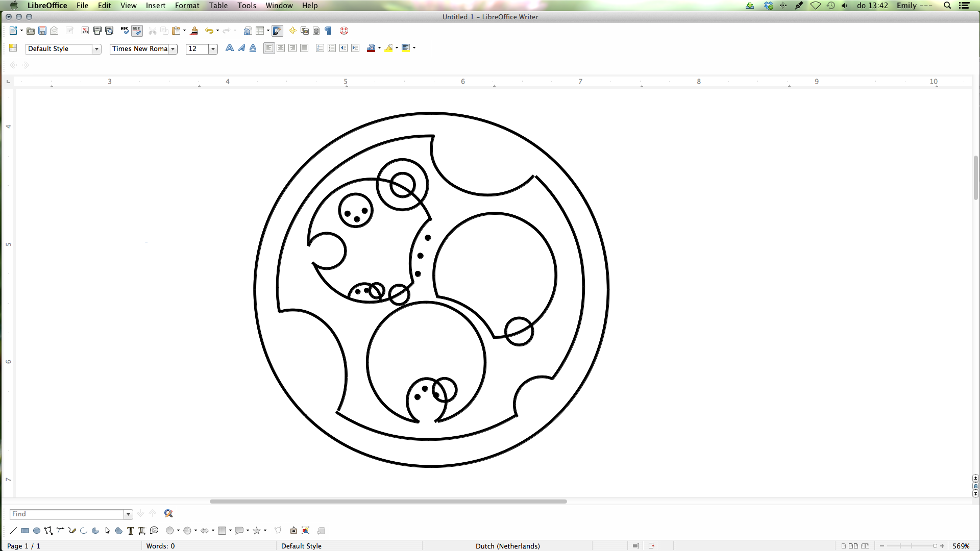Toggle AutoSpellcheck on or off
This screenshot has width=980, height=551.
coord(137,31)
